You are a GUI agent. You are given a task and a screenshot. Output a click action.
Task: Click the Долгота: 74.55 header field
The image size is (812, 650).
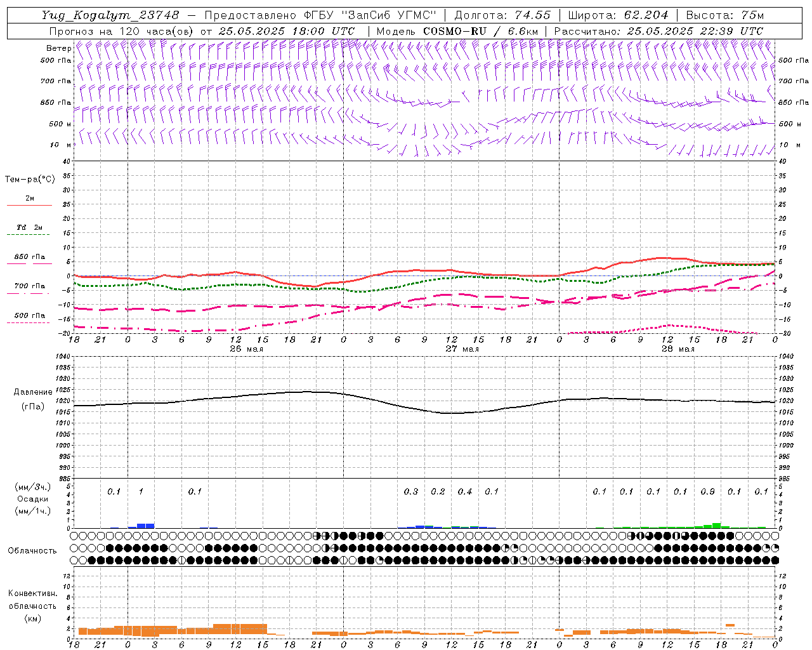tap(502, 15)
